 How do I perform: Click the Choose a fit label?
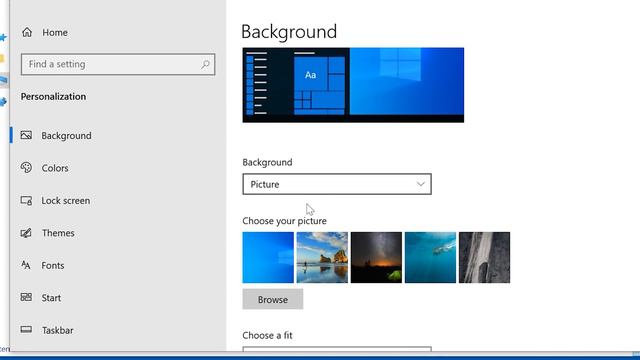tap(267, 335)
